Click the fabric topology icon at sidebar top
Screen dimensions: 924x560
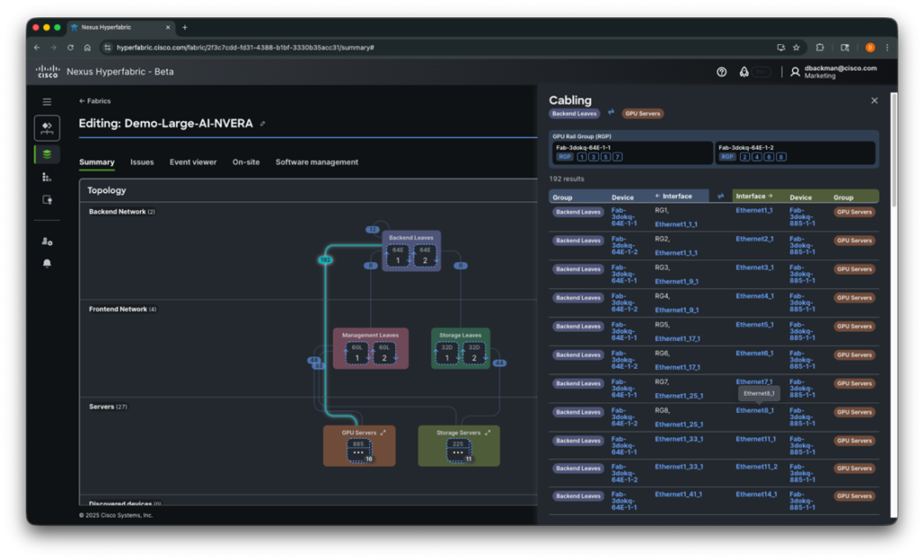pyautogui.click(x=47, y=127)
